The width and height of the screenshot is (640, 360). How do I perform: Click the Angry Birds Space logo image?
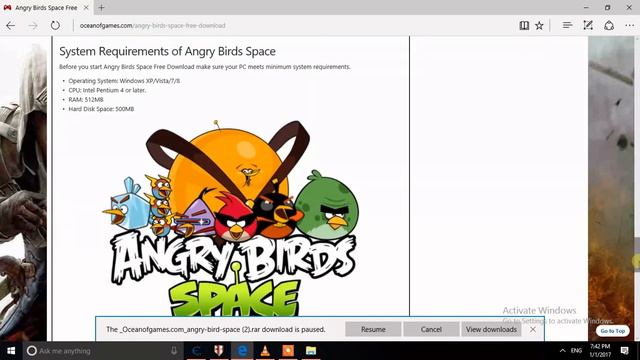point(232,218)
